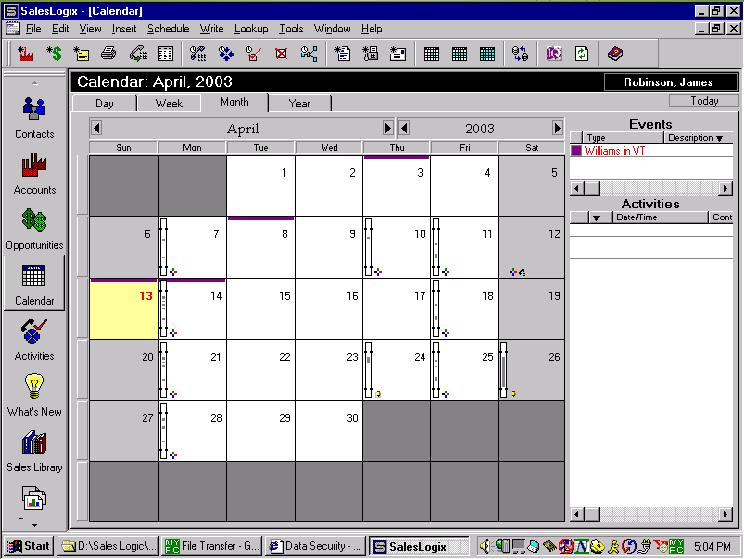Image resolution: width=744 pixels, height=559 pixels.
Task: Click the new note toolbar icon
Action: [81, 54]
